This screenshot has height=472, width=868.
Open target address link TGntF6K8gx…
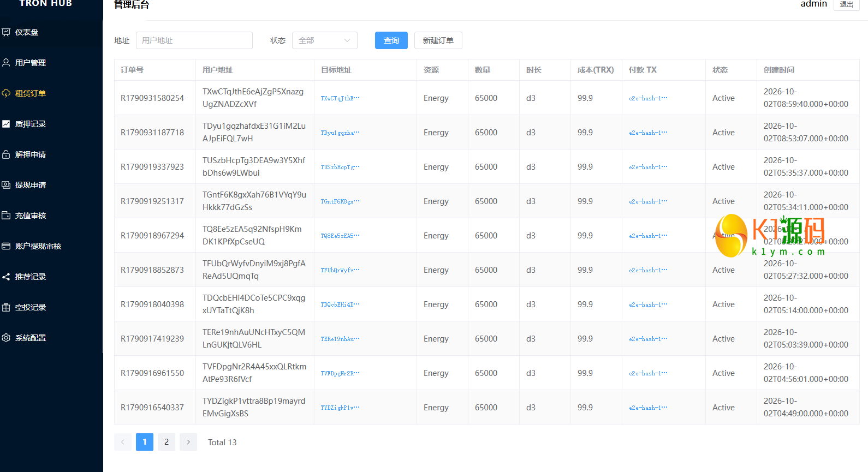[340, 201]
